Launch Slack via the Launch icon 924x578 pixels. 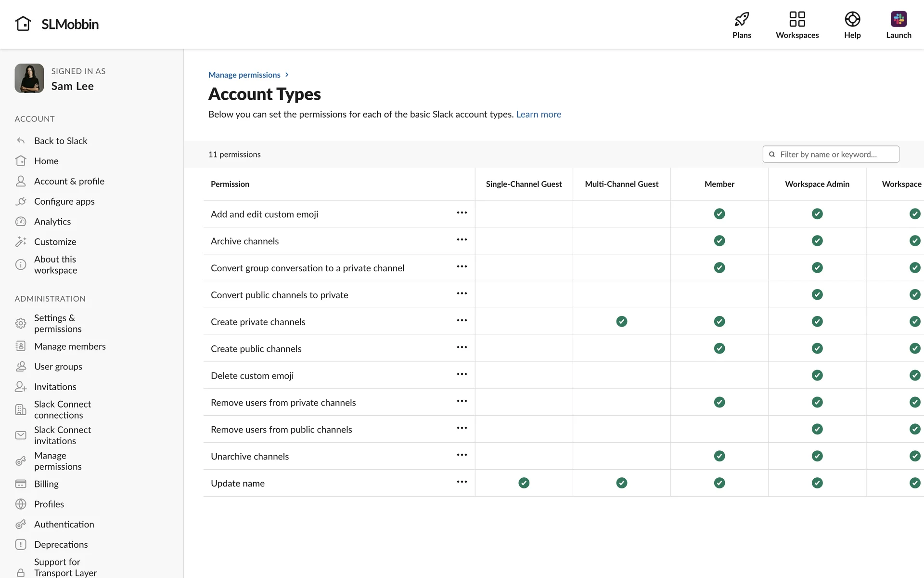point(898,19)
